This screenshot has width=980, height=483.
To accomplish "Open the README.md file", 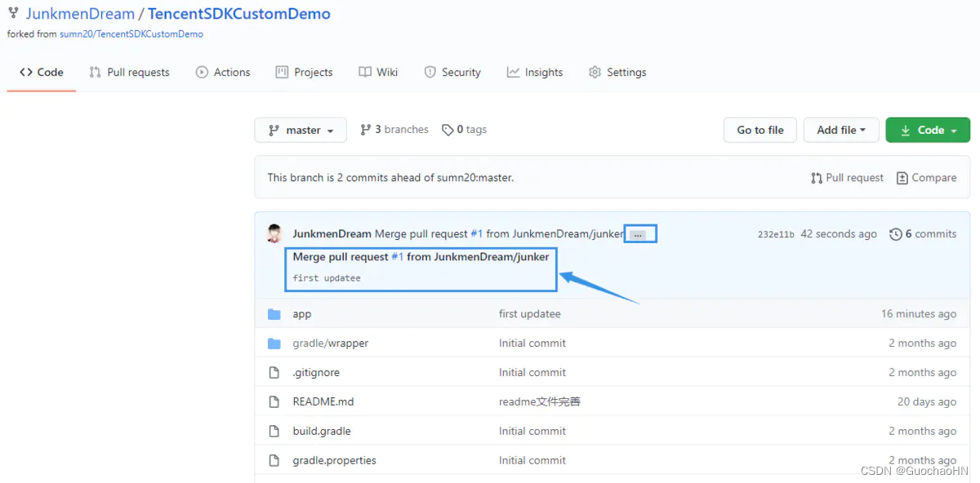I will [x=323, y=402].
